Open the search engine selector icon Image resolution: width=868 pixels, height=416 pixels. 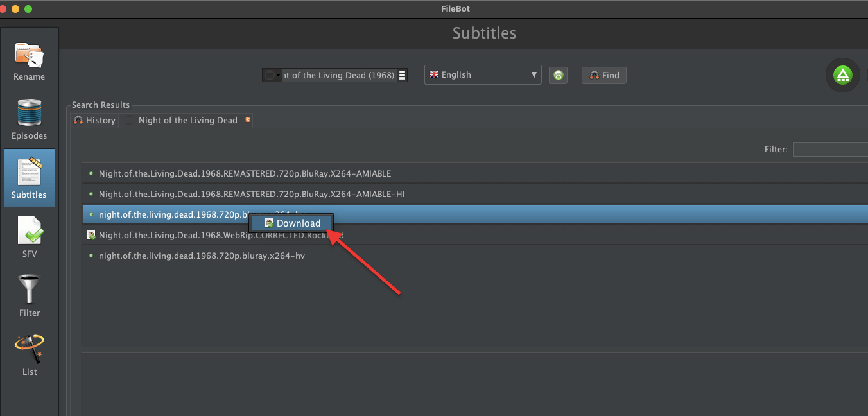point(272,75)
